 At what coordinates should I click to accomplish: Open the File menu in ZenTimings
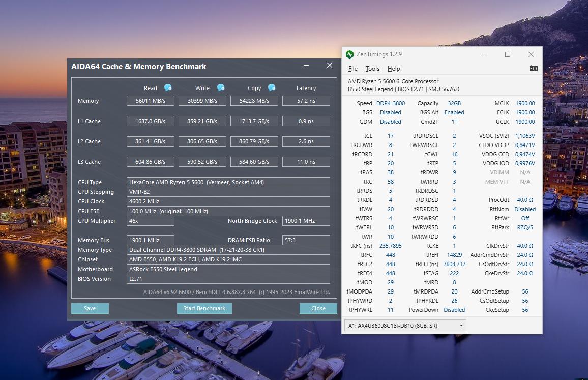tap(352, 69)
